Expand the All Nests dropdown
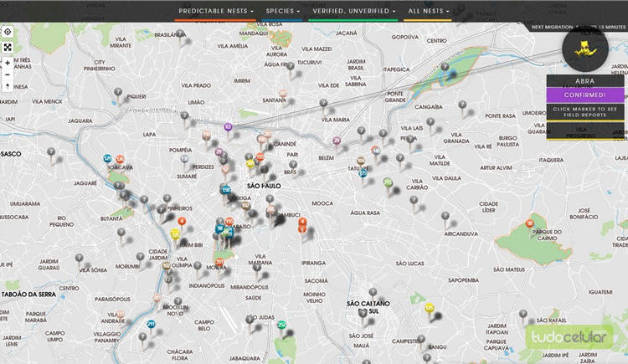 point(427,11)
